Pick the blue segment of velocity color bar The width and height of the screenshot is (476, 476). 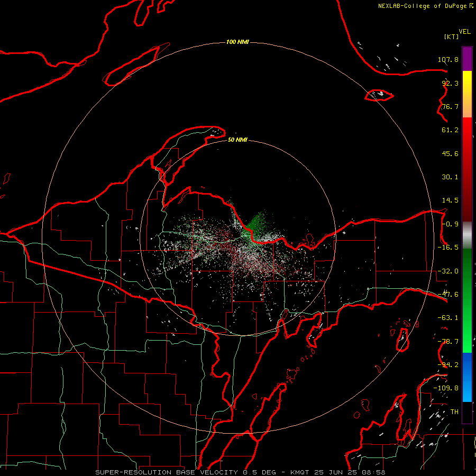pos(467,377)
